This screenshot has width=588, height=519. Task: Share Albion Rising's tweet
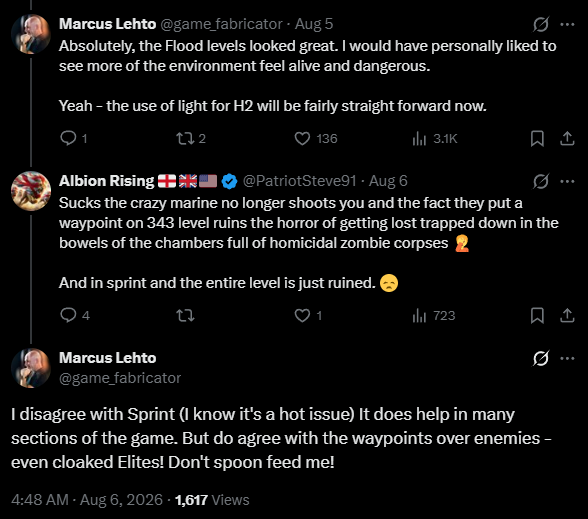point(567,315)
